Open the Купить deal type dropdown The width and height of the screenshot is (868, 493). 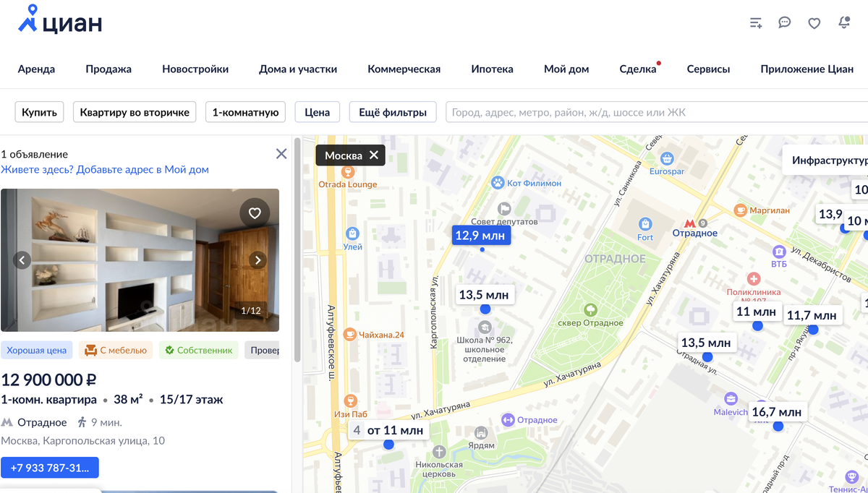pos(40,112)
